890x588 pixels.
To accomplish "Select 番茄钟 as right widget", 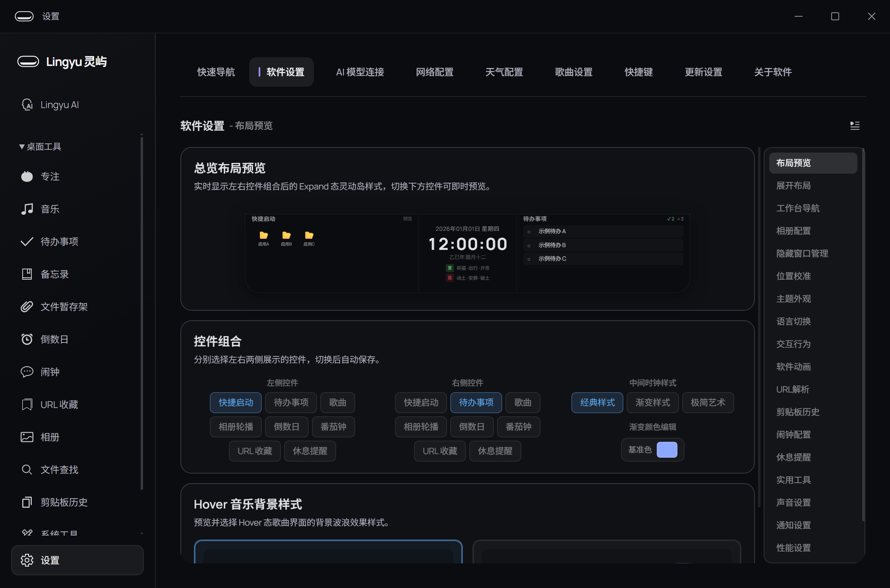I will pyautogui.click(x=518, y=427).
